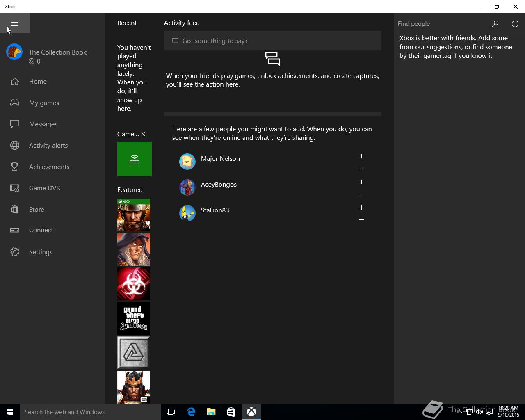Select Home menu label

[38, 82]
